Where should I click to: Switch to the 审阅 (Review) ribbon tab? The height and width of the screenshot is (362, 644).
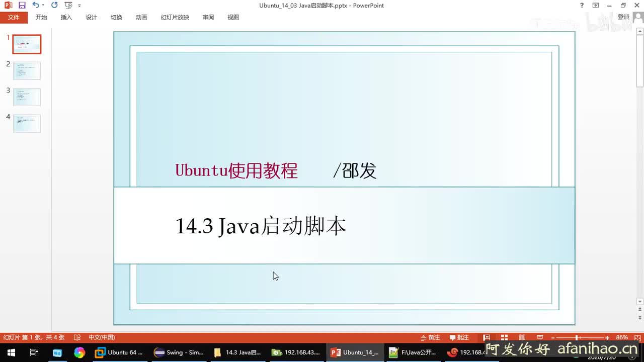tap(208, 17)
